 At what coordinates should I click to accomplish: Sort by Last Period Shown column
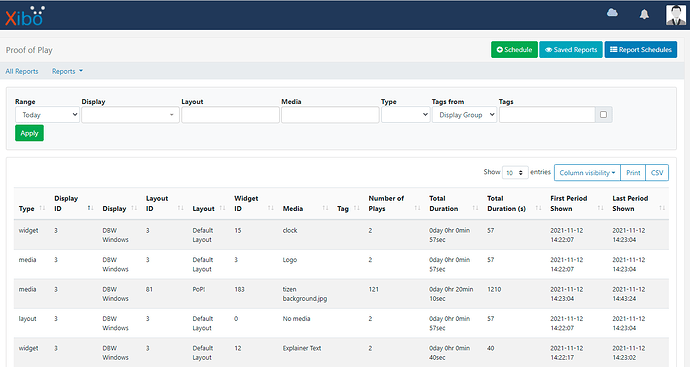[x=662, y=208]
